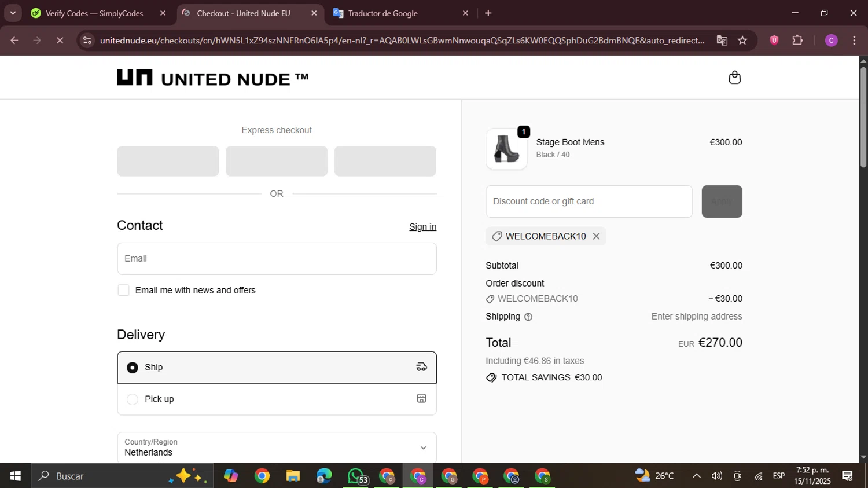Click the TOTAL SAVINGS €30.00 text
This screenshot has height=488, width=868.
pyautogui.click(x=551, y=377)
